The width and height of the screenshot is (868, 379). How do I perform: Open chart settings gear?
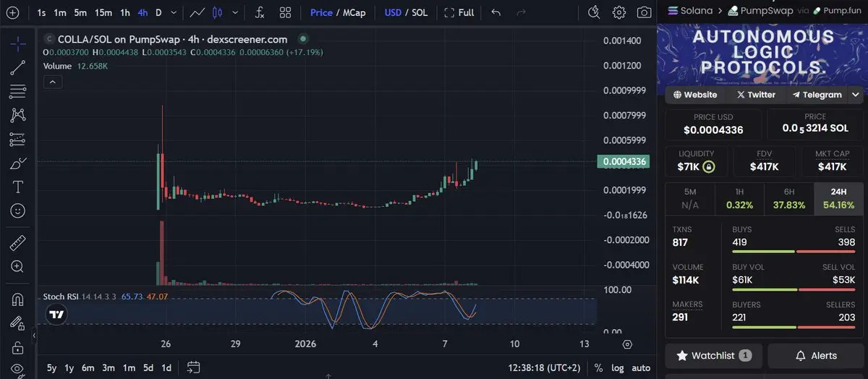[619, 12]
